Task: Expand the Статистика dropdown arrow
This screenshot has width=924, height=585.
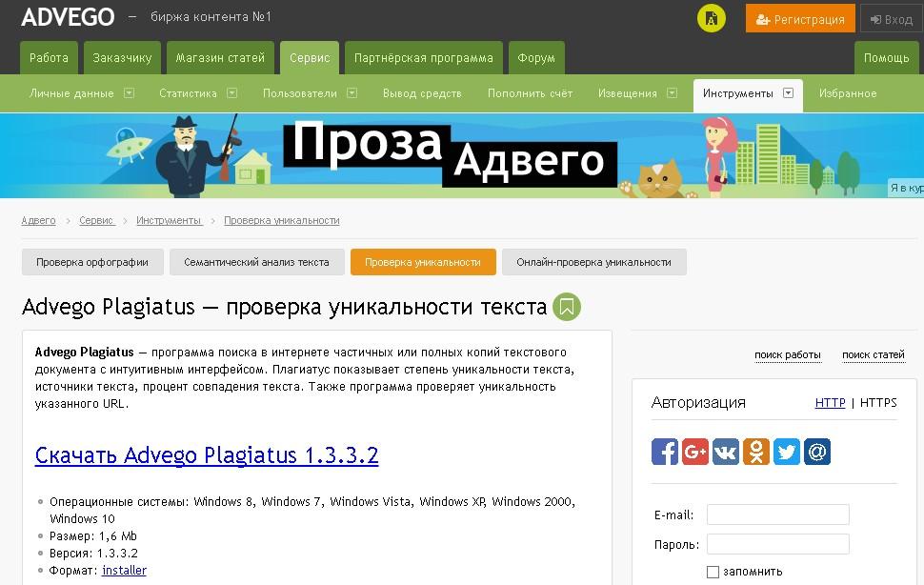Action: [232, 93]
